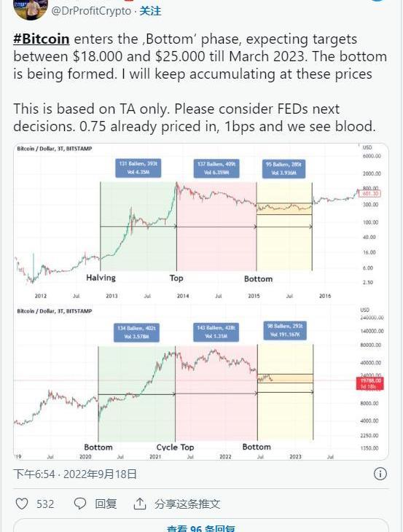
Task: Click the Halving label on upper chart
Action: coord(101,278)
